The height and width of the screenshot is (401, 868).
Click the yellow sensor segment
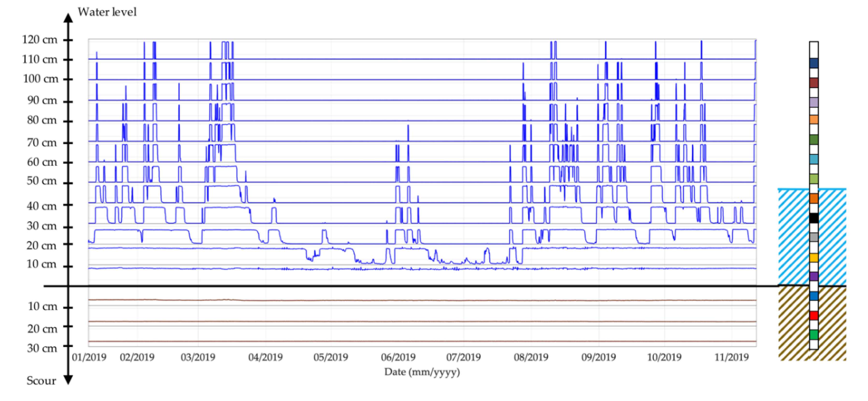[813, 258]
